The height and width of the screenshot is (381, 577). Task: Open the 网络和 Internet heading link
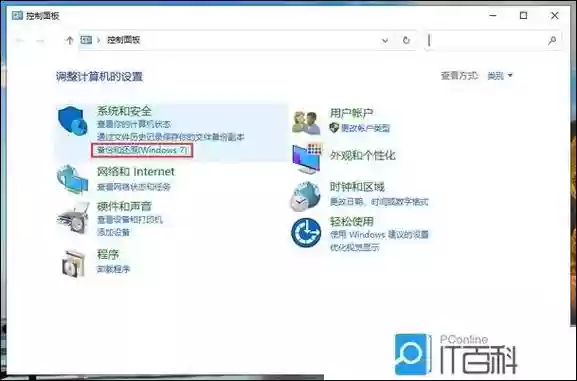(135, 172)
